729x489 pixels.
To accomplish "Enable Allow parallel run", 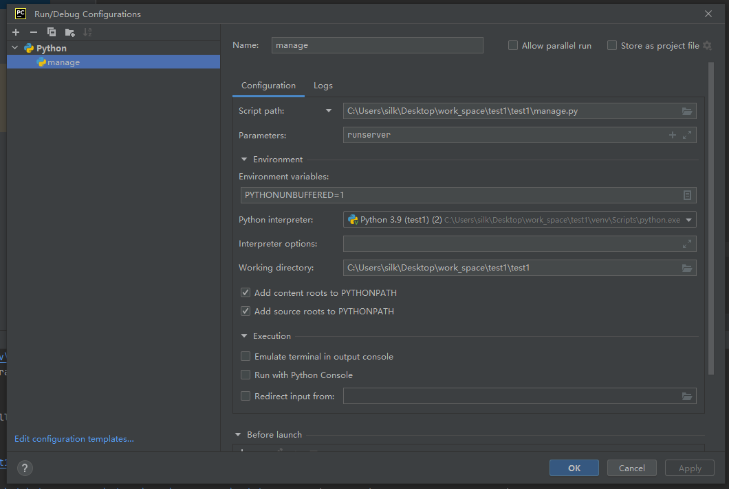I will pos(513,45).
